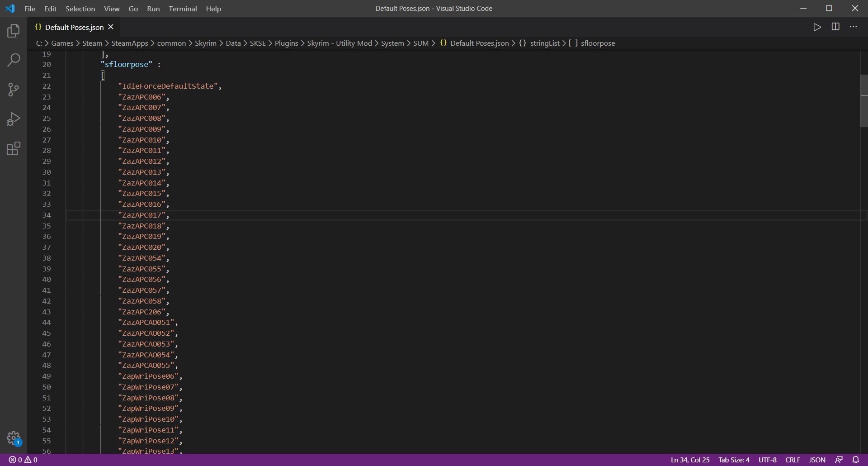The image size is (868, 466).
Task: Click the "ZazAPCAO055" string
Action: [x=146, y=365]
